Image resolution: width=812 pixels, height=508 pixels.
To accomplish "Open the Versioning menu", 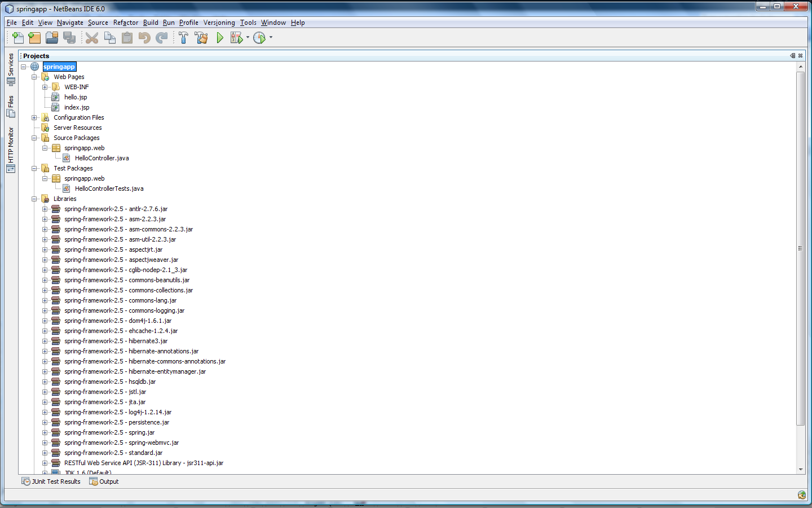I will click(219, 23).
